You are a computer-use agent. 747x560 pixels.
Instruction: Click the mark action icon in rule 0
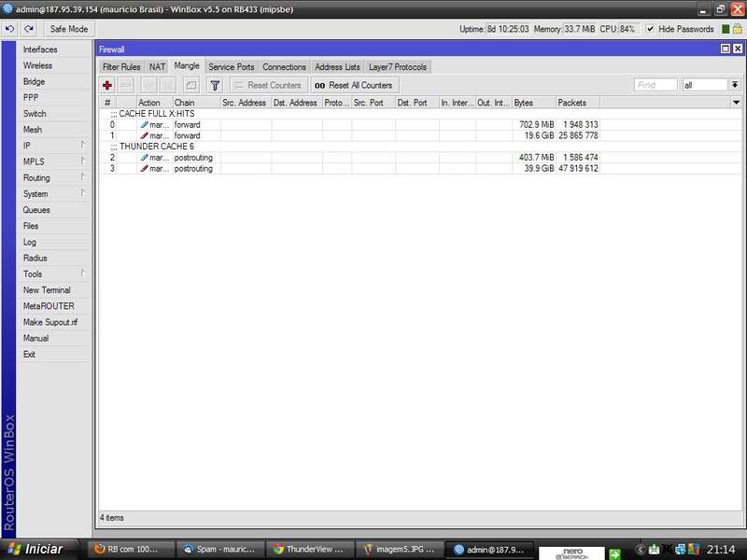[144, 124]
